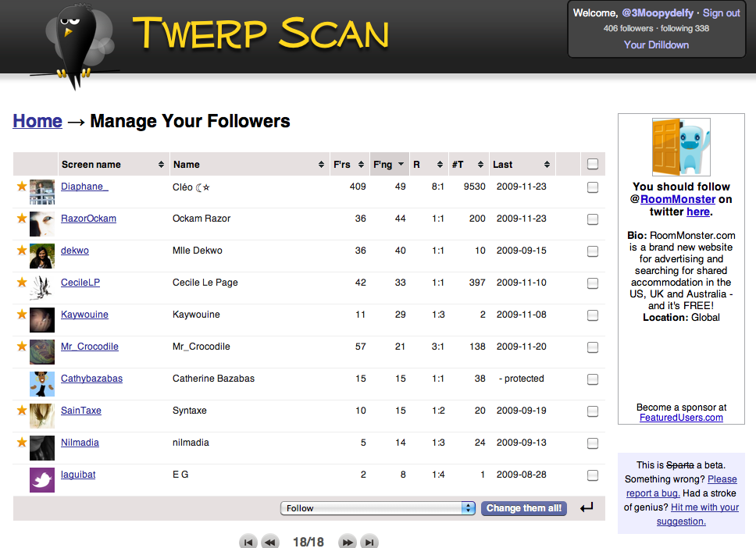Open the laquibat screen name link
Screen dimensions: 756x548
click(78, 475)
